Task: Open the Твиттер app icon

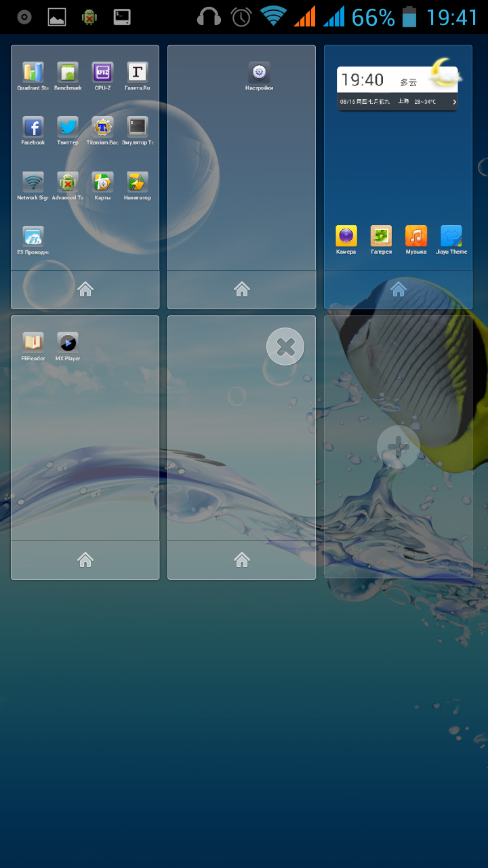Action: click(x=68, y=127)
